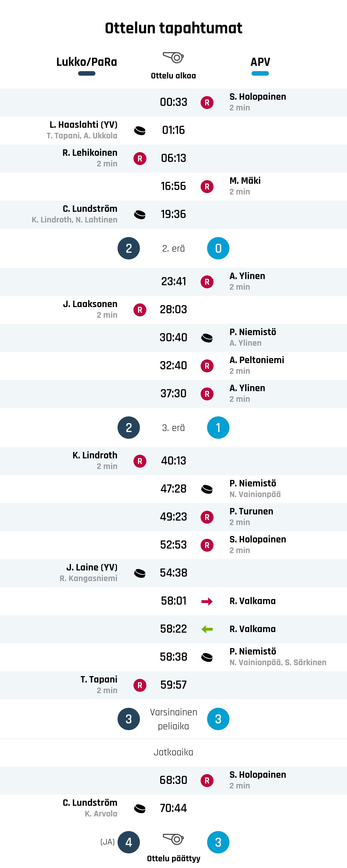
Task: Click the light blue bar under APV
Action: pyautogui.click(x=260, y=73)
